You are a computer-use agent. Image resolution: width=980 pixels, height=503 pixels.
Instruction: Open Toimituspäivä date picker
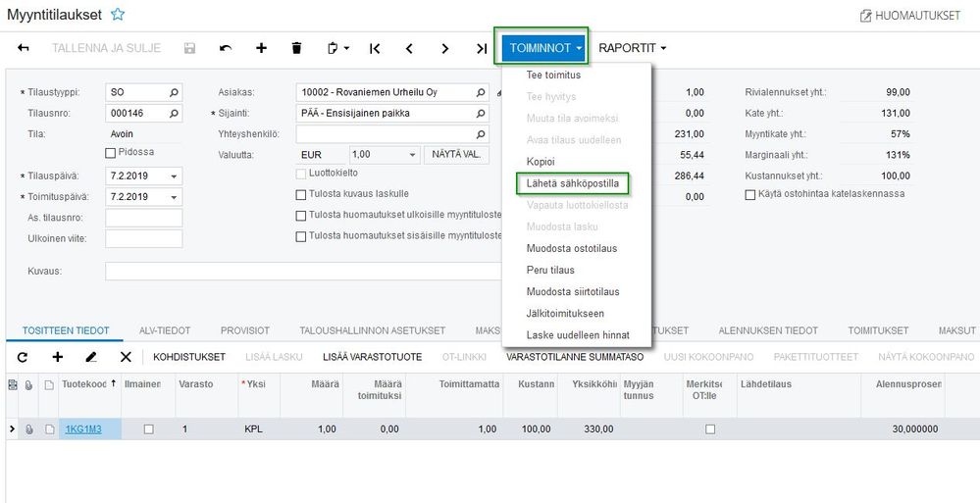(x=175, y=197)
